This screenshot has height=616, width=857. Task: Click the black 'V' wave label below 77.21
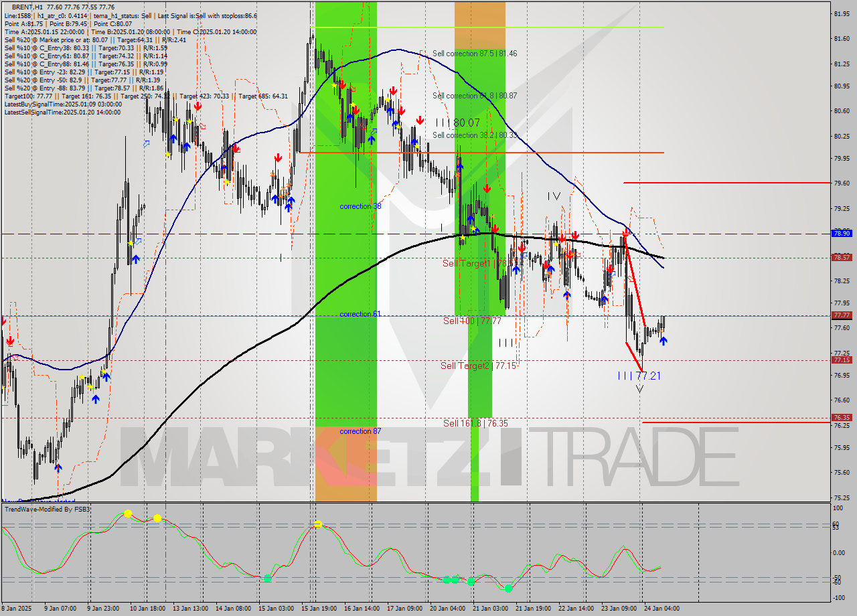click(639, 388)
